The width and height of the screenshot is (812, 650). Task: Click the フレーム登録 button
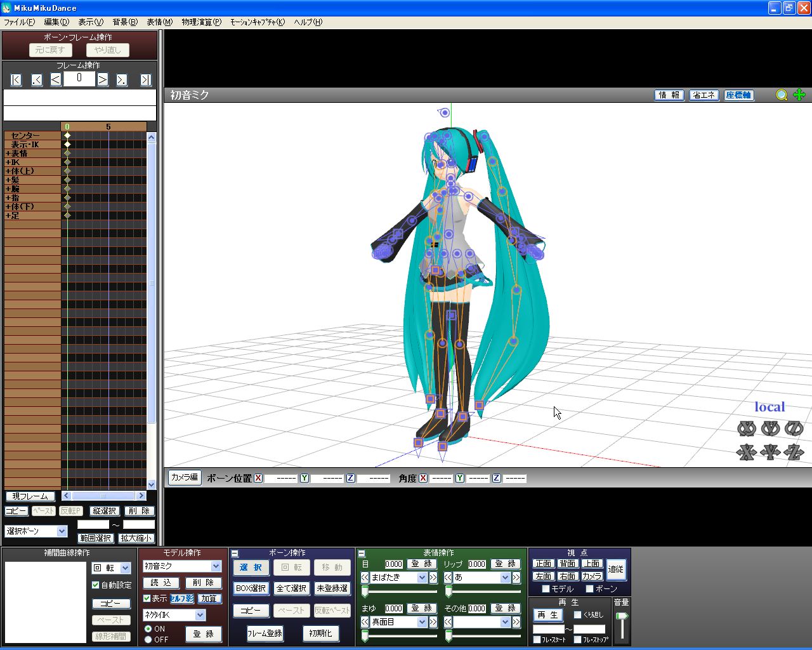tap(265, 633)
